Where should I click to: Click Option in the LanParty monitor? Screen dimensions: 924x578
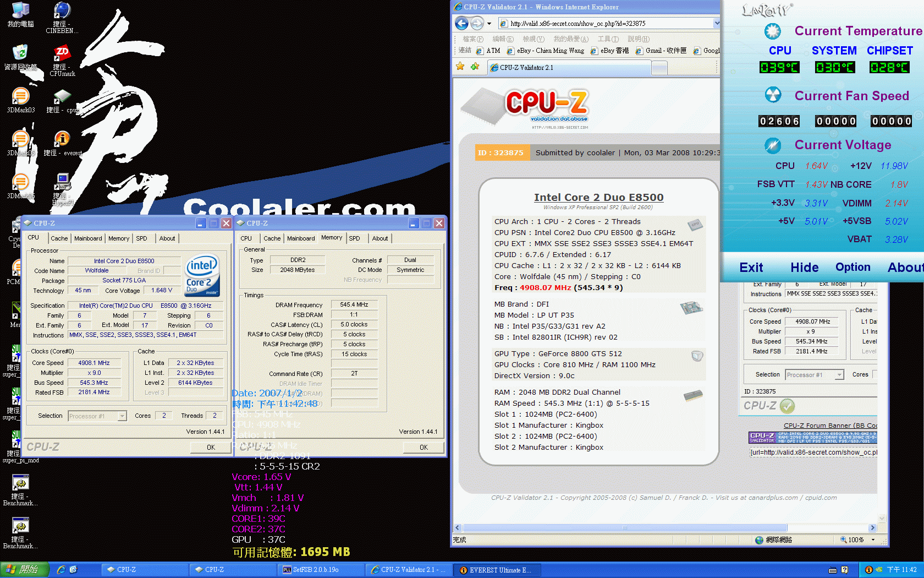click(x=853, y=267)
